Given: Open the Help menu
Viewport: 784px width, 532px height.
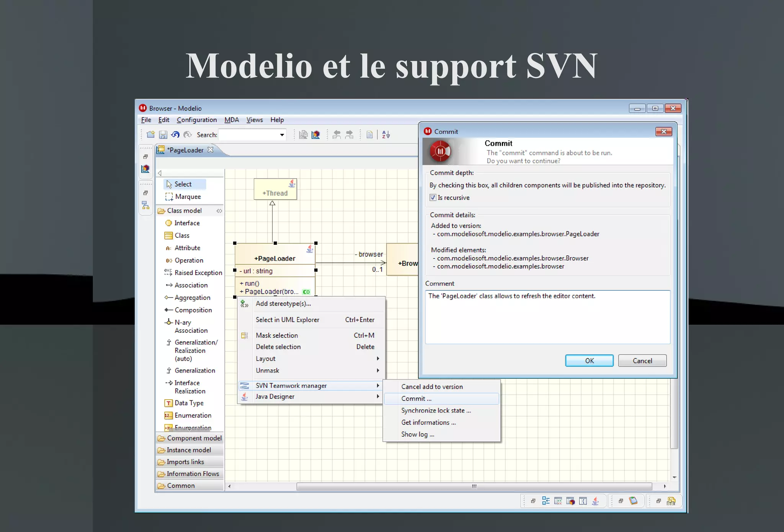Looking at the screenshot, I should coord(277,120).
